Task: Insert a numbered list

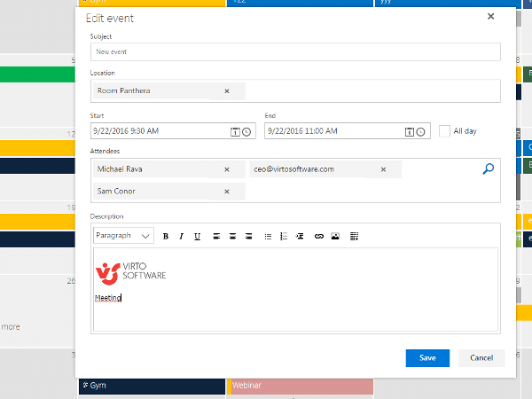Action: 284,236
